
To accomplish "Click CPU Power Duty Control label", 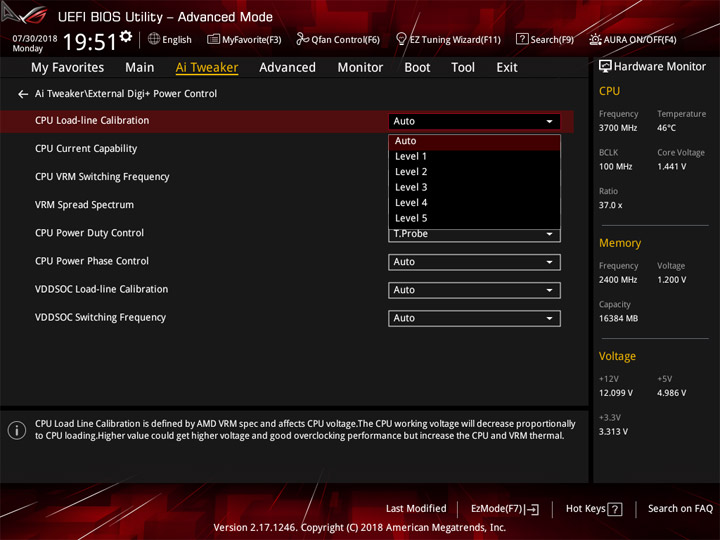I will pos(90,233).
